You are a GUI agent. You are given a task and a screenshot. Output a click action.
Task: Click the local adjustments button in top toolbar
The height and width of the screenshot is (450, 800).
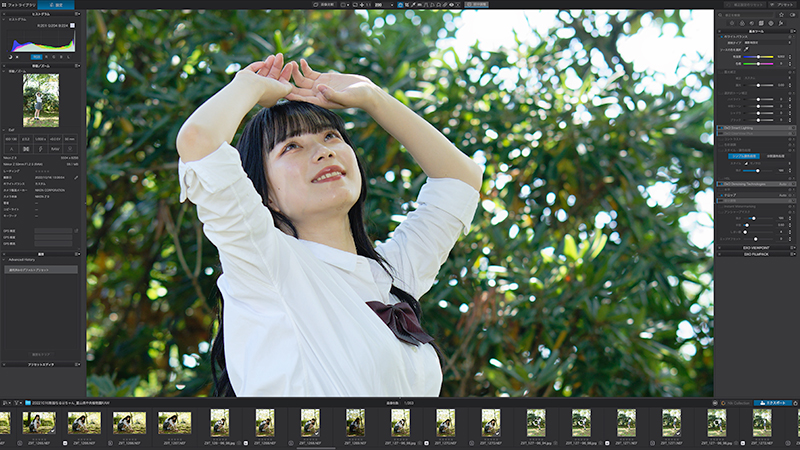[x=477, y=5]
